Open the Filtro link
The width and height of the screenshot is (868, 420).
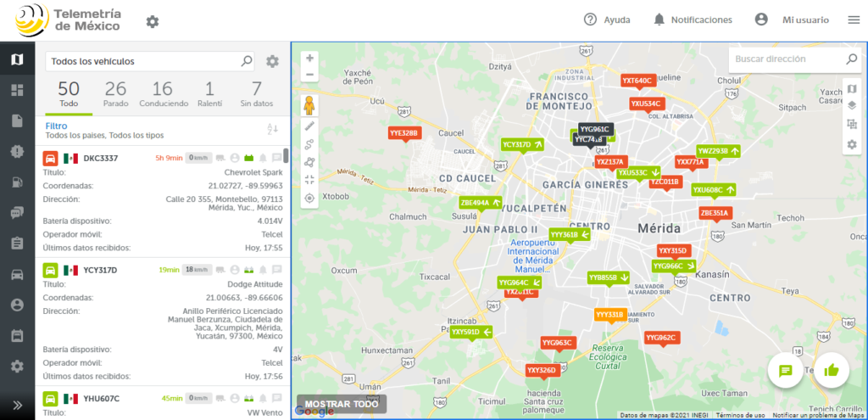point(56,126)
